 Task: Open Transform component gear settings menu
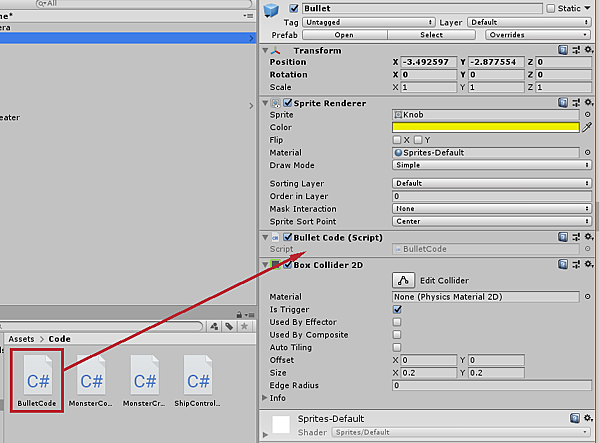(x=589, y=50)
